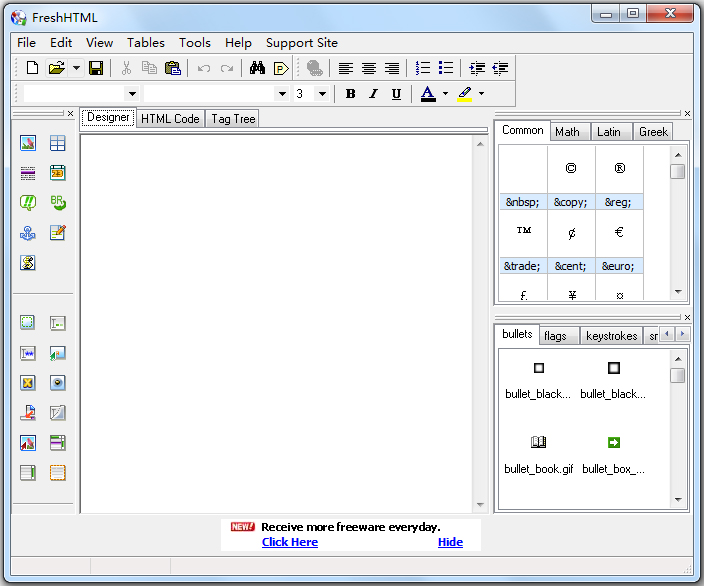This screenshot has width=704, height=586.
Task: Open the font color dropdown arrow
Action: click(445, 94)
